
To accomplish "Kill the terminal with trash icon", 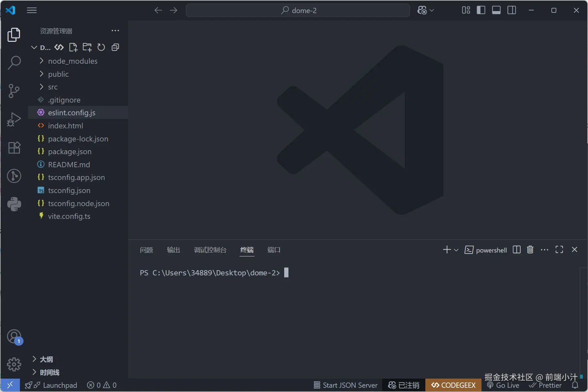I will (x=530, y=250).
